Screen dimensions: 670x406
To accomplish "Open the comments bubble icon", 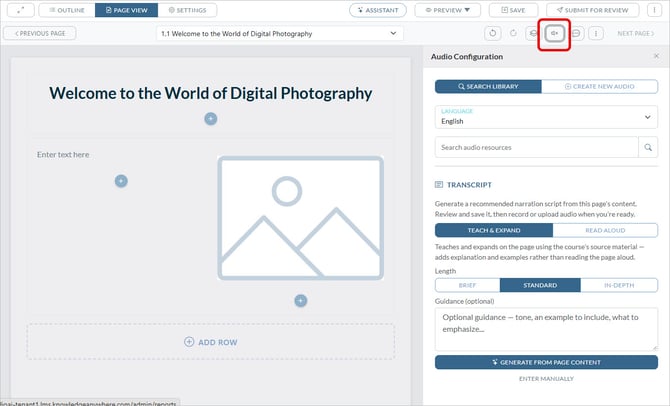I will click(576, 33).
